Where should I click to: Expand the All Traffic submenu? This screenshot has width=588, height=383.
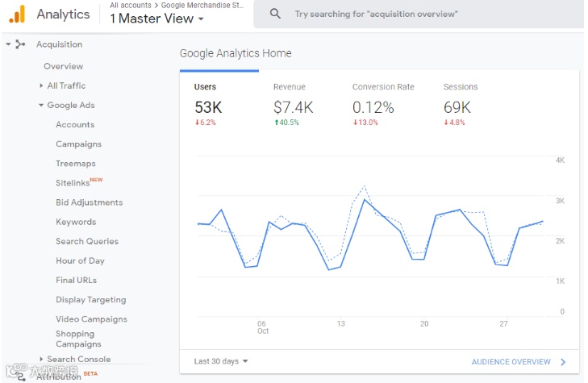[41, 85]
